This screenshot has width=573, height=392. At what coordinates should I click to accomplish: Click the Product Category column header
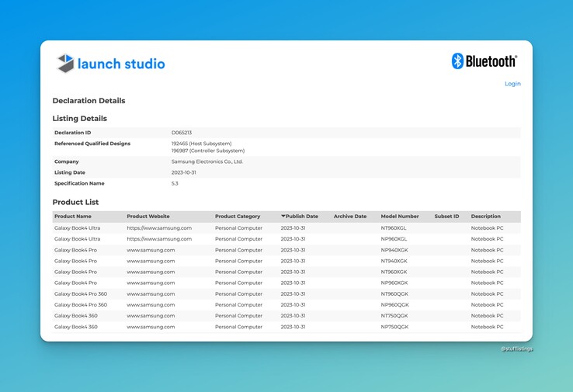tap(238, 217)
